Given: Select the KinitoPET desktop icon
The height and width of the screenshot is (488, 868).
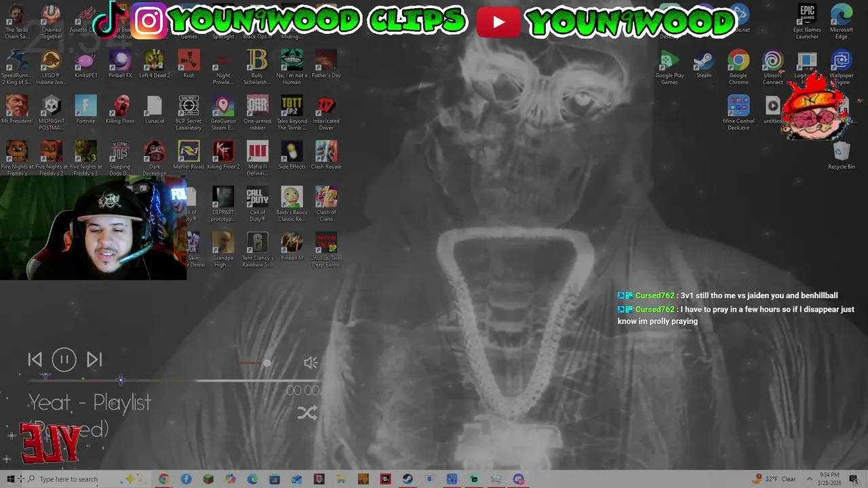Looking at the screenshot, I should (85, 64).
